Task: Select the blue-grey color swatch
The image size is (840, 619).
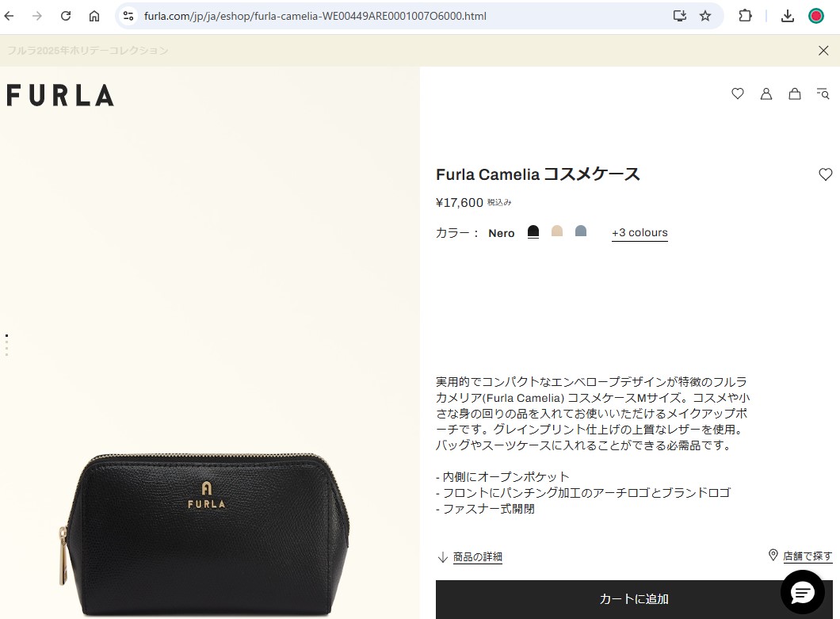Action: pyautogui.click(x=581, y=231)
